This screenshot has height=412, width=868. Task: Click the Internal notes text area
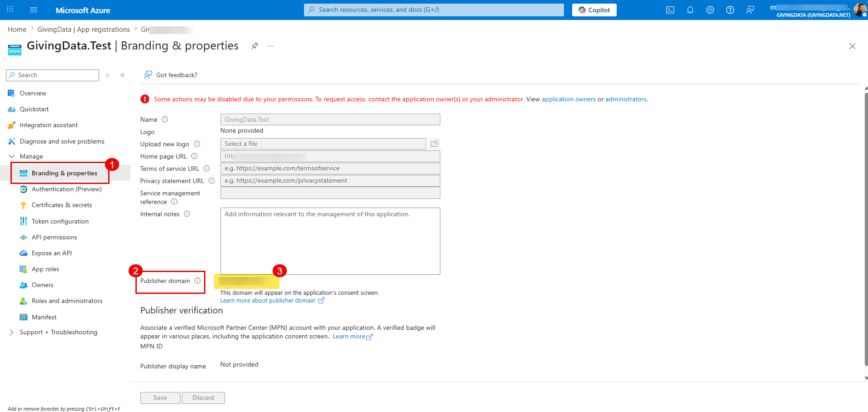click(x=330, y=241)
